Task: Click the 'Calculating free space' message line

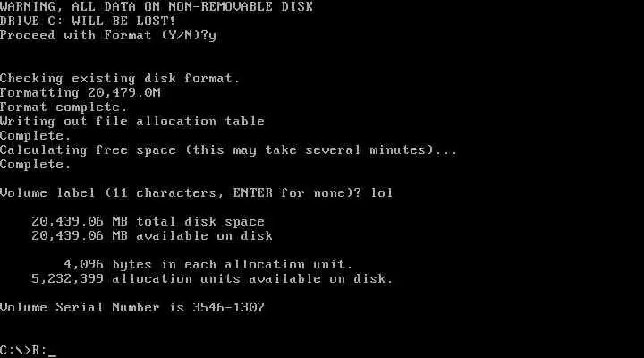Action: pyautogui.click(x=228, y=150)
